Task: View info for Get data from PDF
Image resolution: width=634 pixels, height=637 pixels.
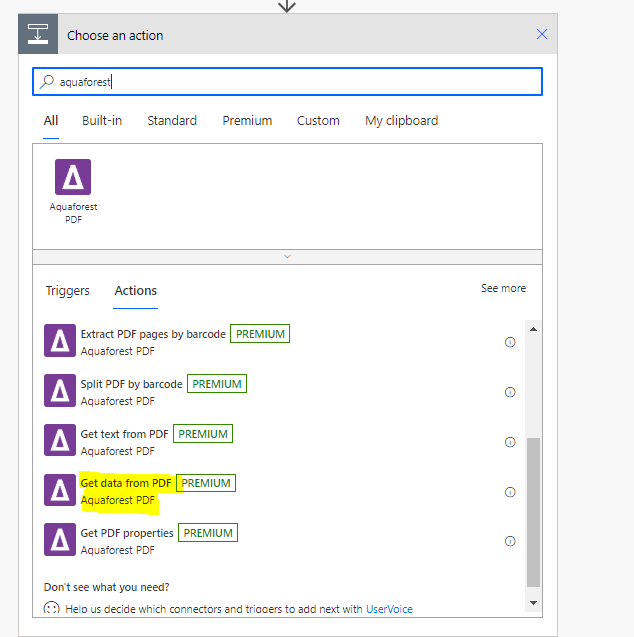Action: coord(509,492)
